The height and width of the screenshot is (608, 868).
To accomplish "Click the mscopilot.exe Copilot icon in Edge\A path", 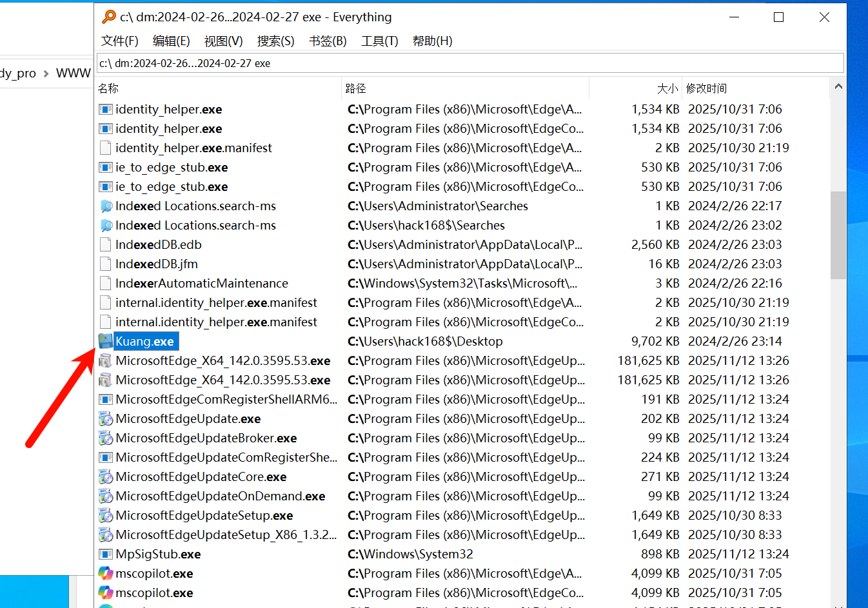I will 106,573.
